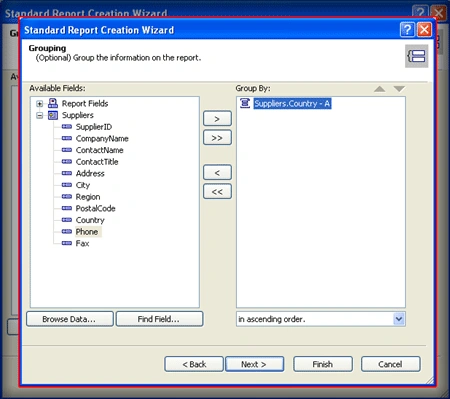
Task: Select Suppliers.Country - A group entry
Action: tap(292, 103)
